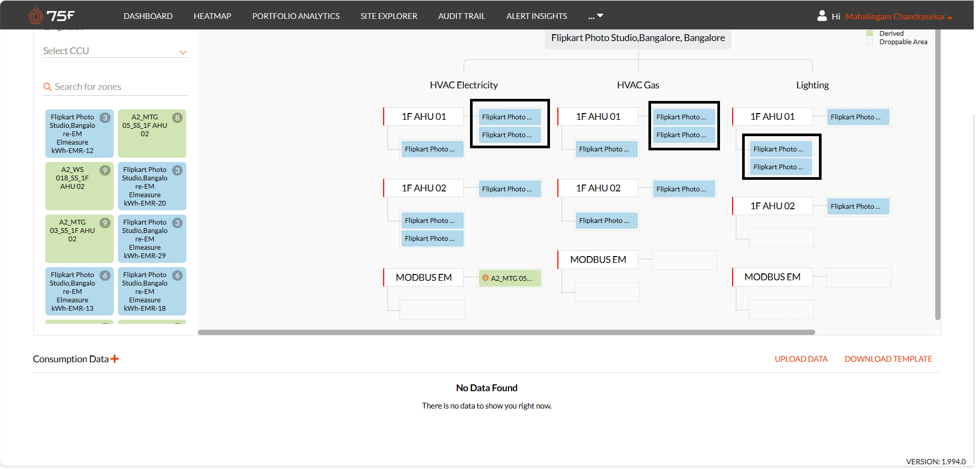
Task: Click count badge 9 on A2_WS 018_SS_1F card
Action: tap(105, 170)
